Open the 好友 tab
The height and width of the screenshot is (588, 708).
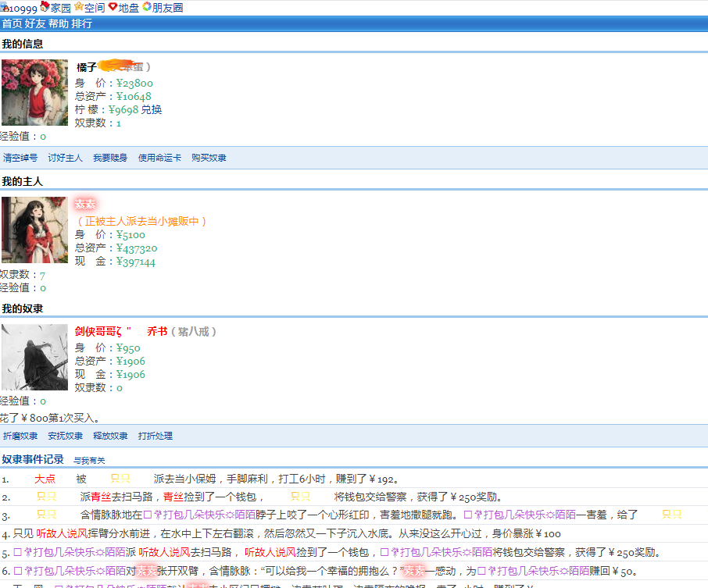[x=35, y=23]
